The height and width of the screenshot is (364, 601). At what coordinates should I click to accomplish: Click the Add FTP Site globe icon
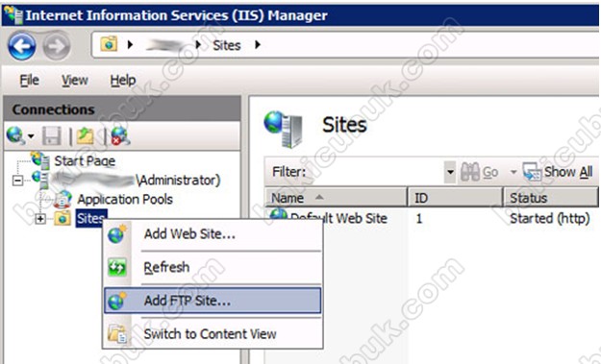pyautogui.click(x=117, y=301)
